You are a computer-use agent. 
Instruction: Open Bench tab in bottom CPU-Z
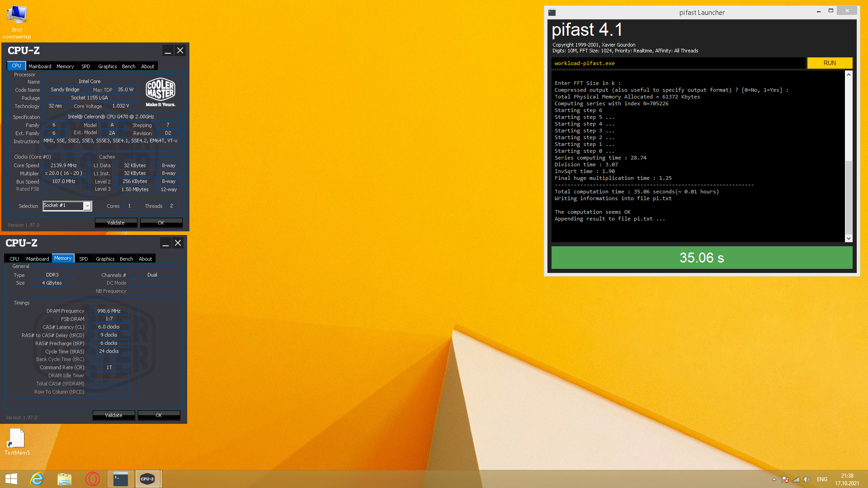(127, 259)
